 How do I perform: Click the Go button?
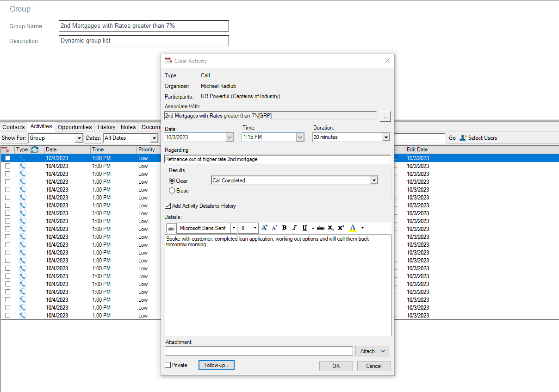click(x=452, y=138)
